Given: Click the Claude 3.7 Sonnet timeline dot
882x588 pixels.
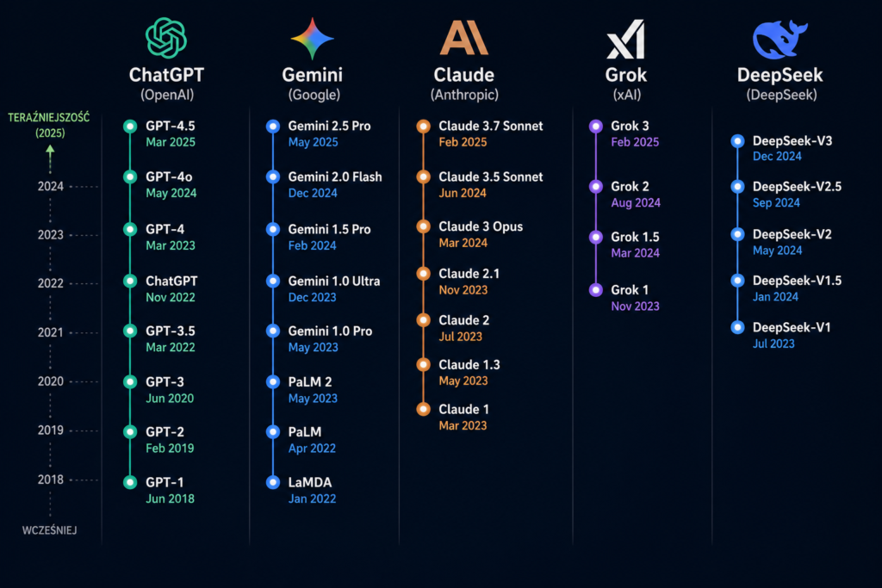Looking at the screenshot, I should click(x=423, y=127).
